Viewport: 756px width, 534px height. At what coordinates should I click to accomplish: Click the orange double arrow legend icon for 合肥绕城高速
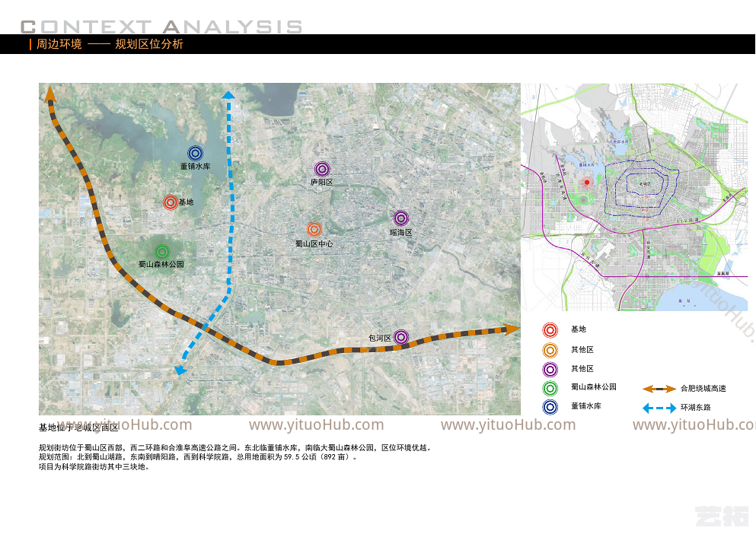(x=659, y=389)
